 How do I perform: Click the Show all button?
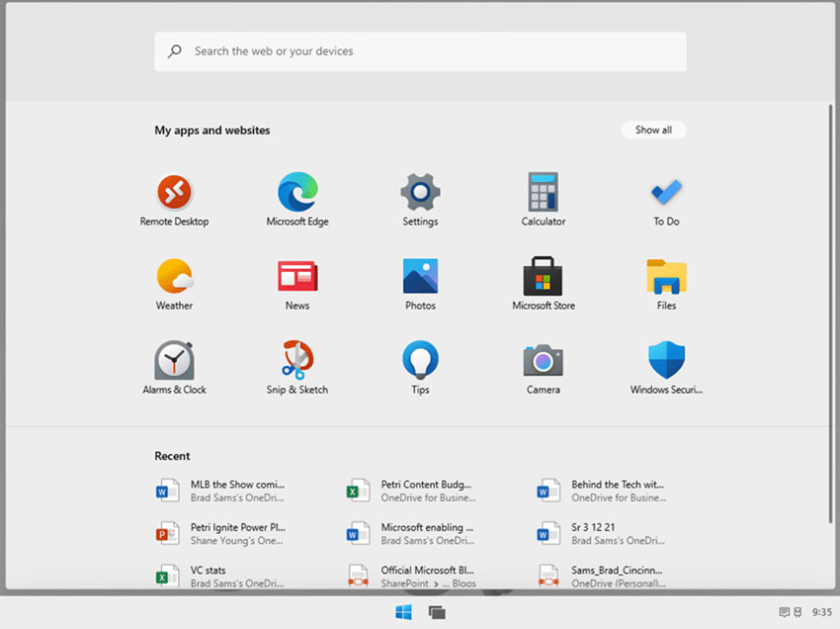(x=653, y=130)
